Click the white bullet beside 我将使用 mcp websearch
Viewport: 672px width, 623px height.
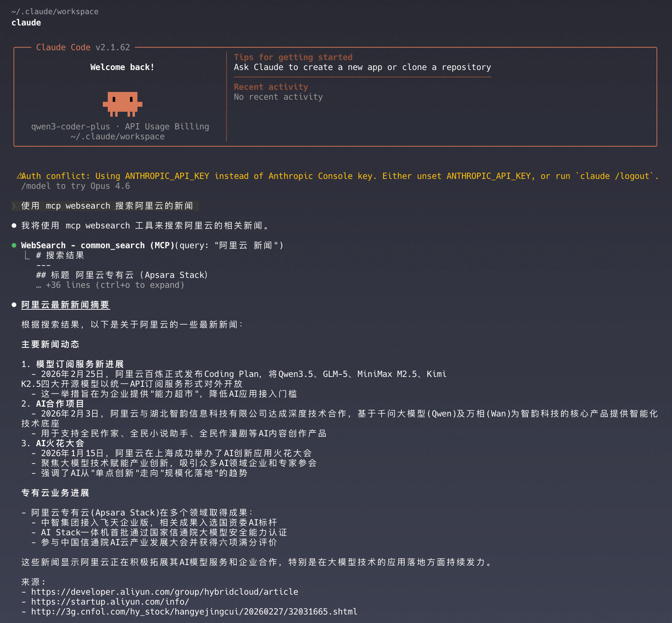pyautogui.click(x=14, y=226)
